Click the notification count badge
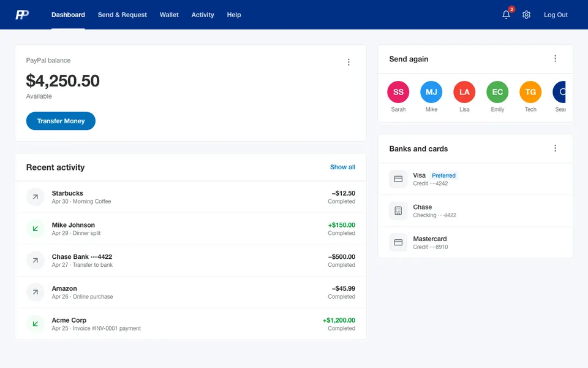Viewport: 588px width, 368px height. tap(511, 9)
